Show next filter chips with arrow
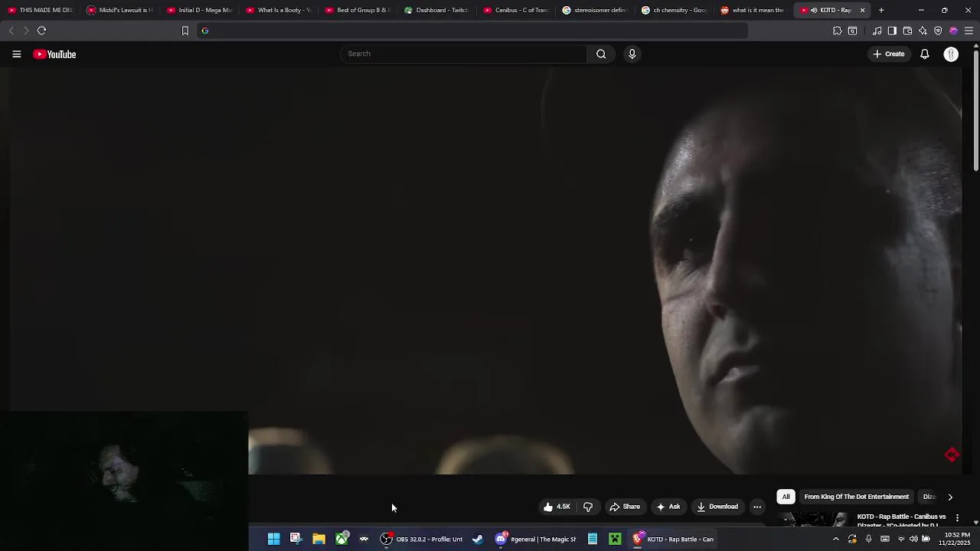 950,497
